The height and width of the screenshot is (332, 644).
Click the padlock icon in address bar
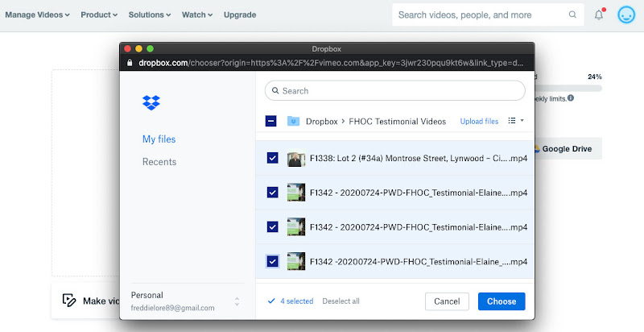pos(130,63)
